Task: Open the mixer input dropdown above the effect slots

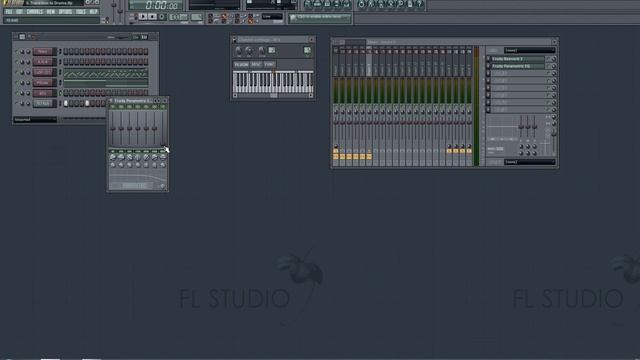Action: pos(529,50)
